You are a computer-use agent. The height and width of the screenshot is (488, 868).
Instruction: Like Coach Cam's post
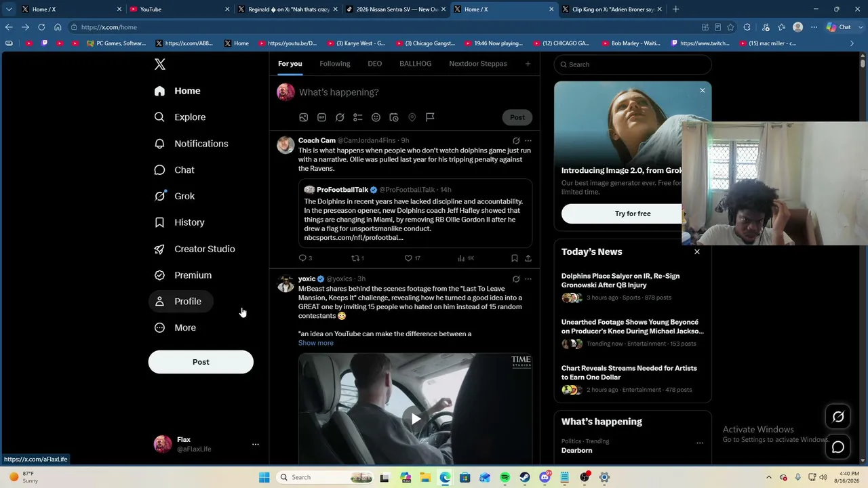(x=412, y=258)
